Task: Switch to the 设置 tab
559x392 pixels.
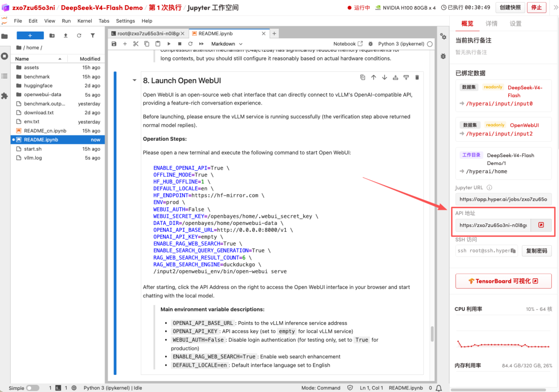Action: 516,23
